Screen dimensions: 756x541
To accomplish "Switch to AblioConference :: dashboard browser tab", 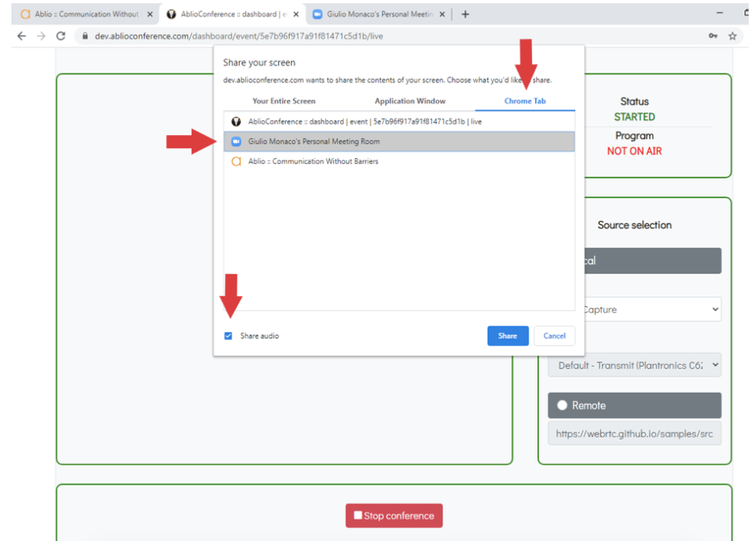I will (x=232, y=15).
